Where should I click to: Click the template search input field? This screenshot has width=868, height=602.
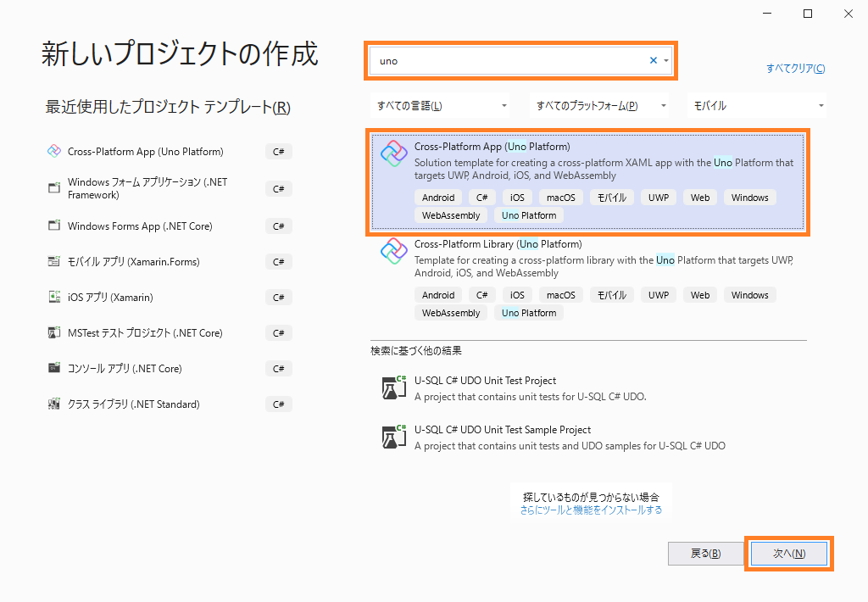pos(509,61)
